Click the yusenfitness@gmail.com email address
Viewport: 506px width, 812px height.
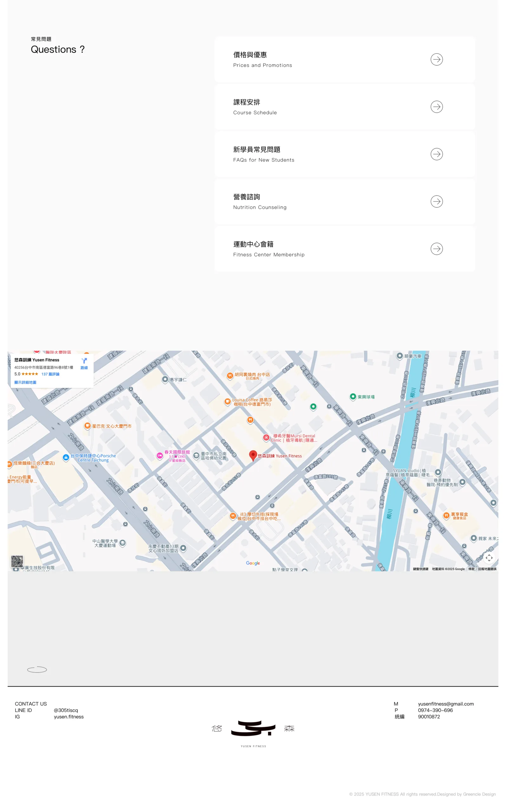(x=445, y=704)
